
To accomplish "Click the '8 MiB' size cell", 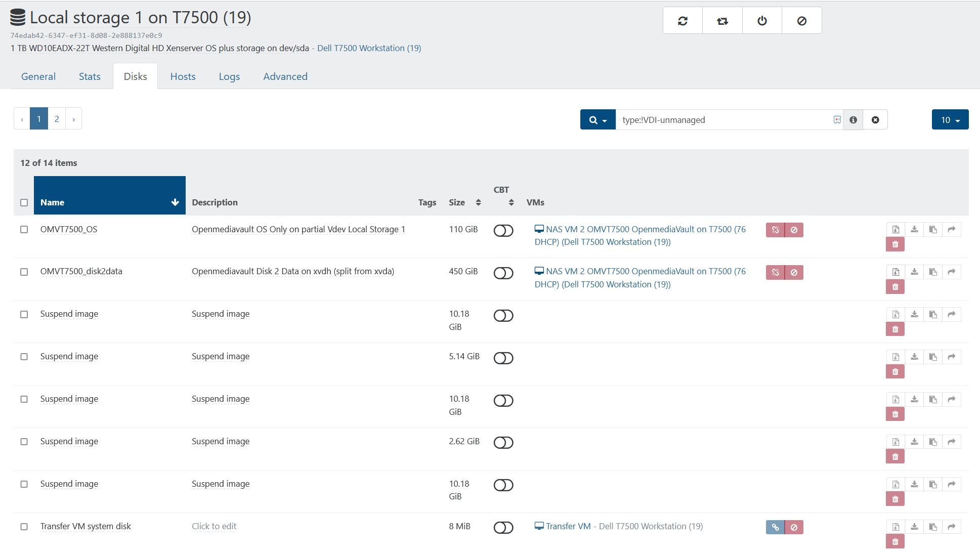I will (x=459, y=526).
